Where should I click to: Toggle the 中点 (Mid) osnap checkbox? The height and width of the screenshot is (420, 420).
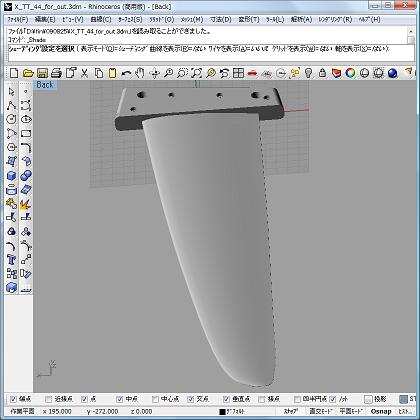tap(120, 399)
